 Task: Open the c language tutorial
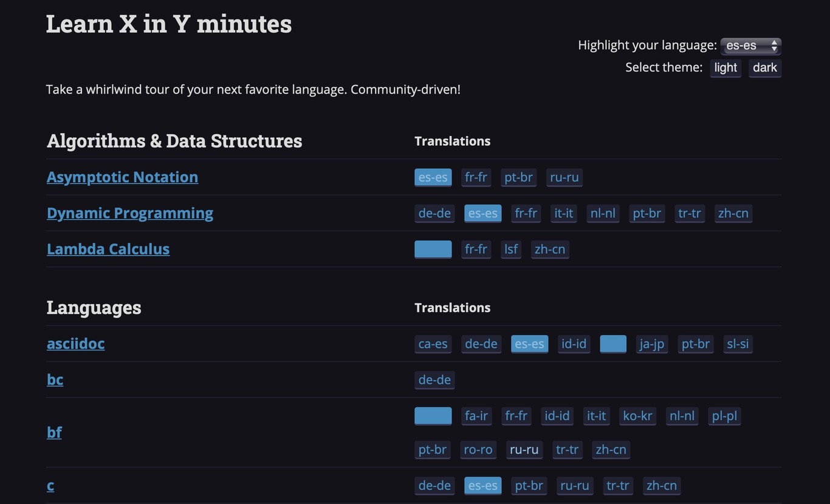pyautogui.click(x=50, y=486)
